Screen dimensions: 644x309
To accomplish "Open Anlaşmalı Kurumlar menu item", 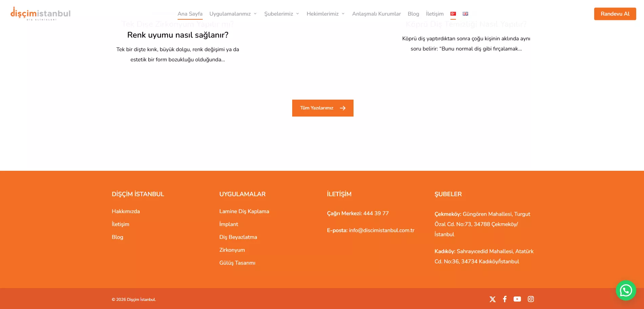I will tap(376, 14).
